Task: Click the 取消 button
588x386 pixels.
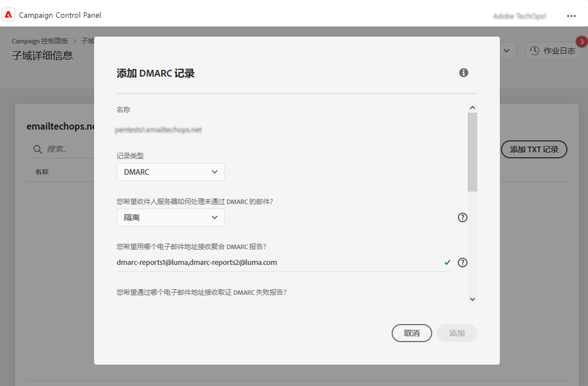Action: pyautogui.click(x=412, y=333)
